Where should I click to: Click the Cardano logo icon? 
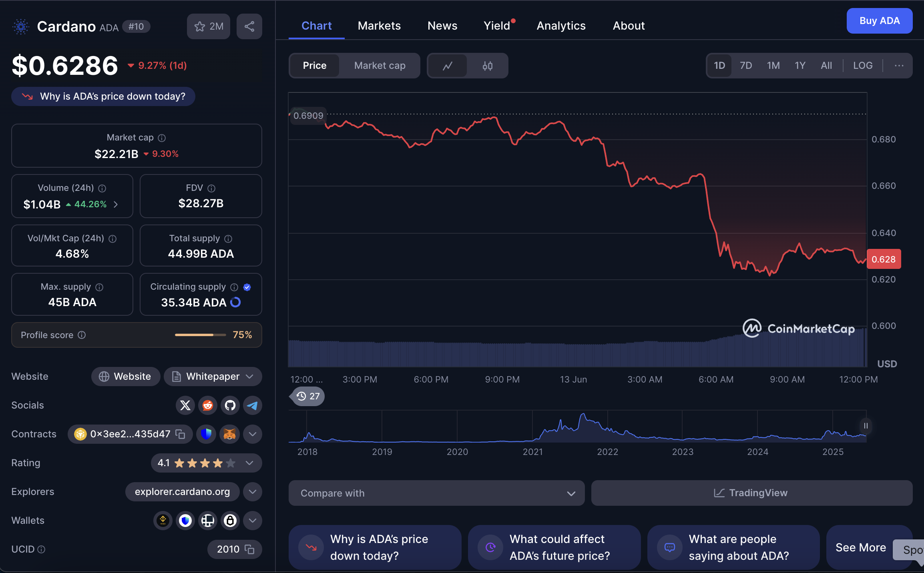click(x=21, y=26)
